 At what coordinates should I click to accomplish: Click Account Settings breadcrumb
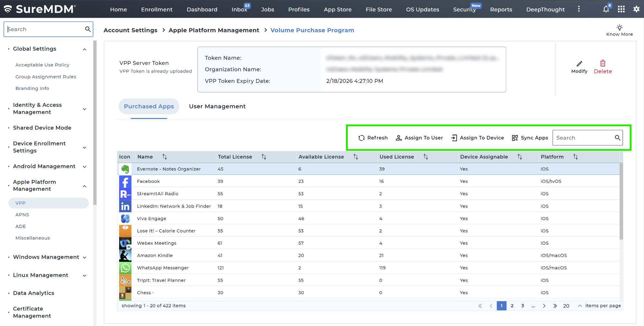tap(130, 30)
